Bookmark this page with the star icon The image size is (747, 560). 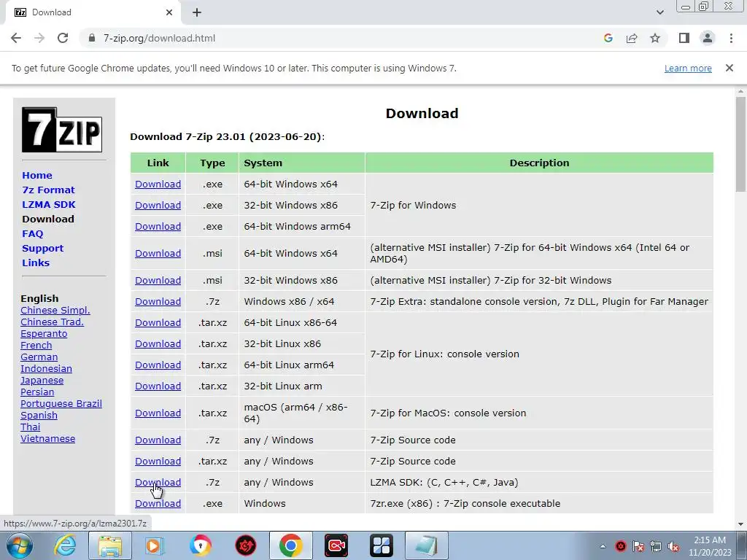pos(655,38)
